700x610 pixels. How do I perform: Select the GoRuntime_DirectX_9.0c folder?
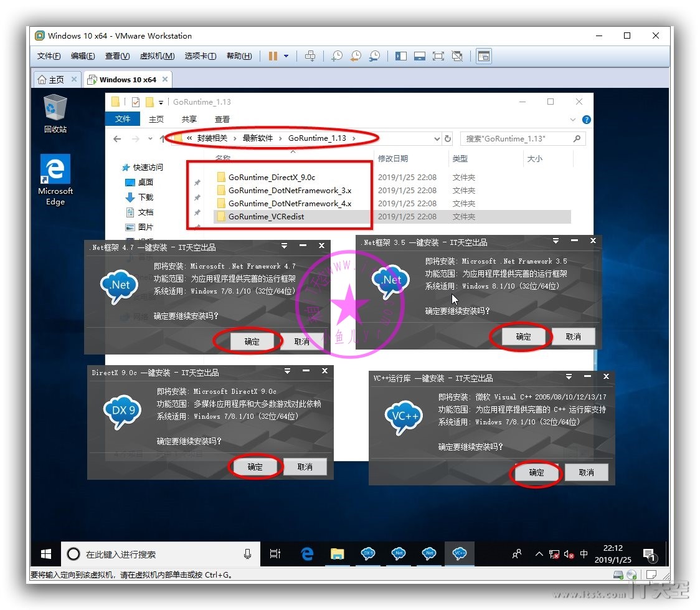click(272, 178)
